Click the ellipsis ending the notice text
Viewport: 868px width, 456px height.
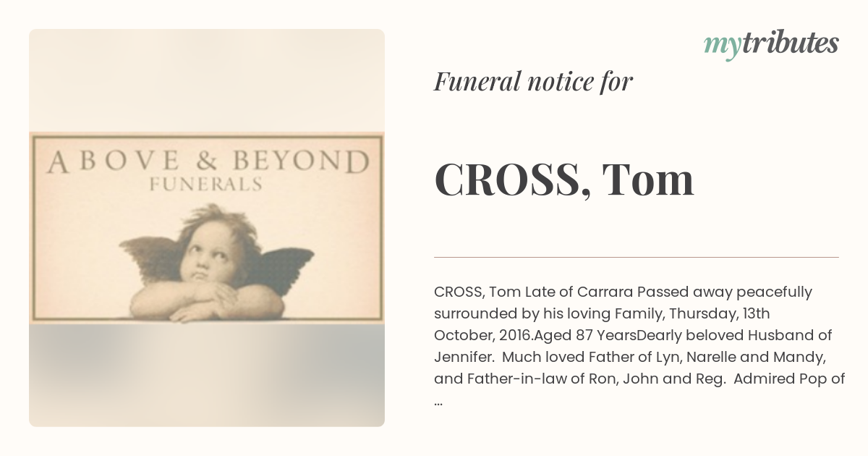coord(438,400)
